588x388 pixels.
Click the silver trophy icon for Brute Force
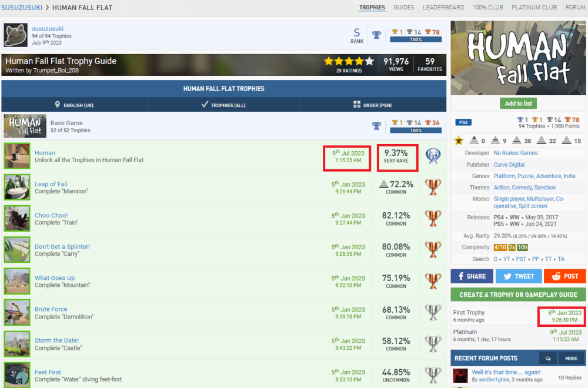(433, 312)
